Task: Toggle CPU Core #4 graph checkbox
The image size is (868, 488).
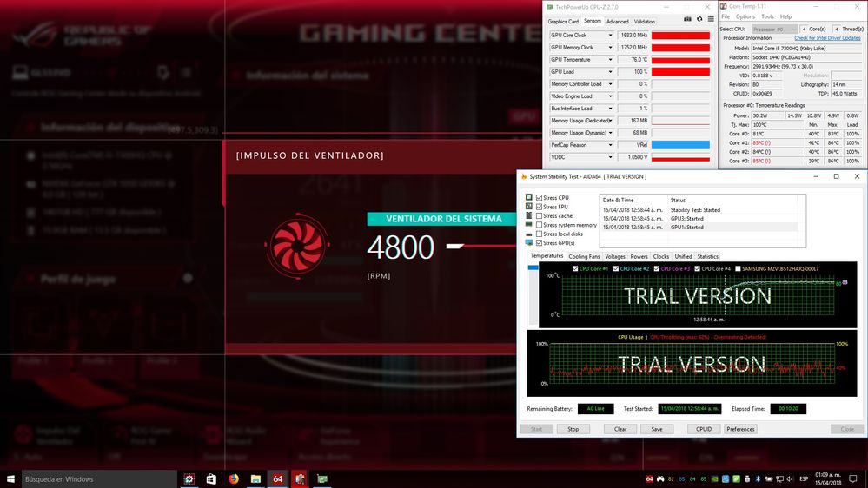Action: (x=697, y=269)
